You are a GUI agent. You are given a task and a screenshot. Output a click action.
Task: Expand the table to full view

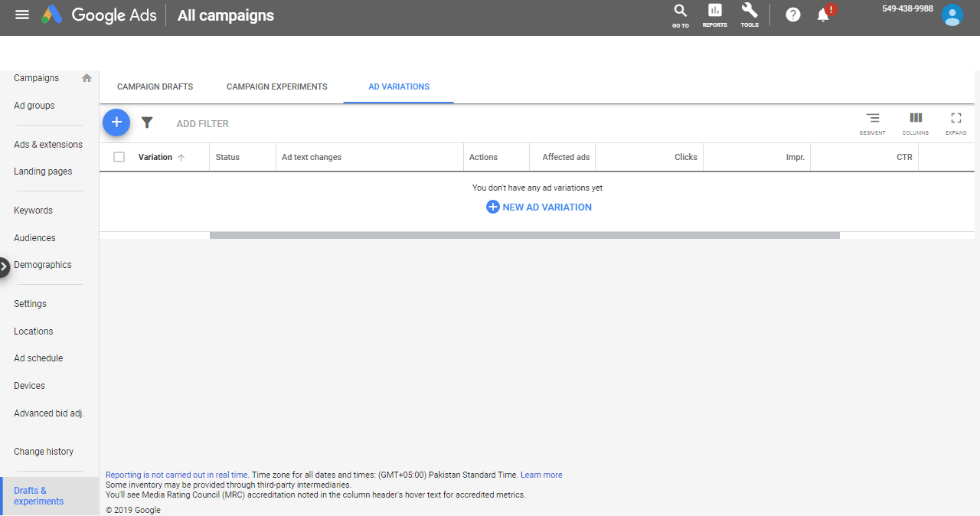coord(955,122)
